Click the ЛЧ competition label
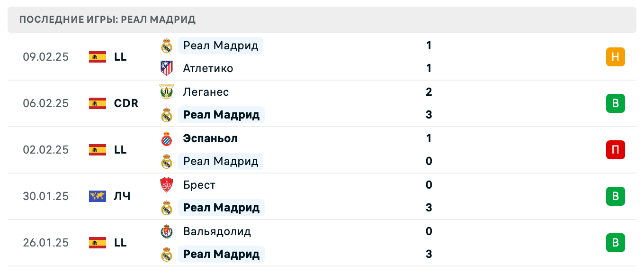 (x=122, y=196)
